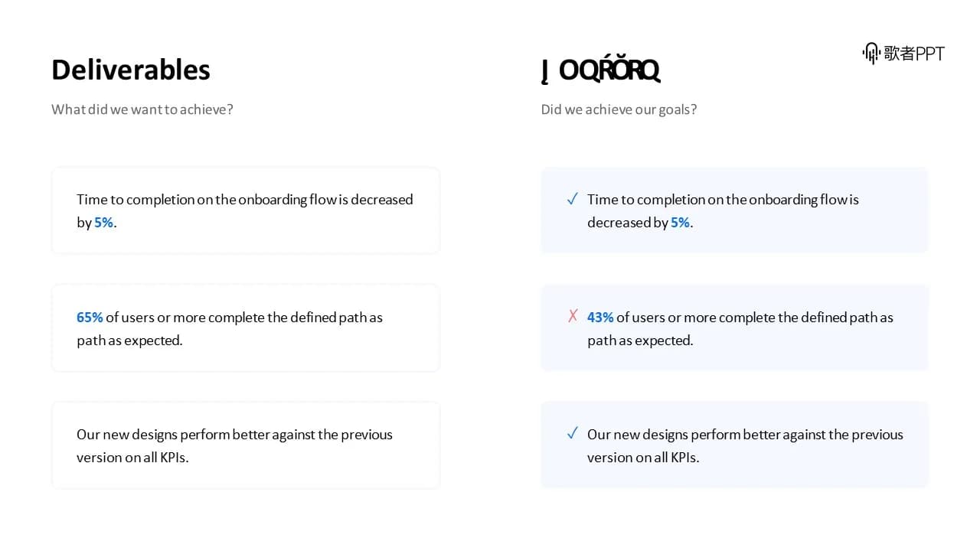This screenshot has width=980, height=551.
Task: Click the blue 5% text in results card
Action: click(681, 223)
